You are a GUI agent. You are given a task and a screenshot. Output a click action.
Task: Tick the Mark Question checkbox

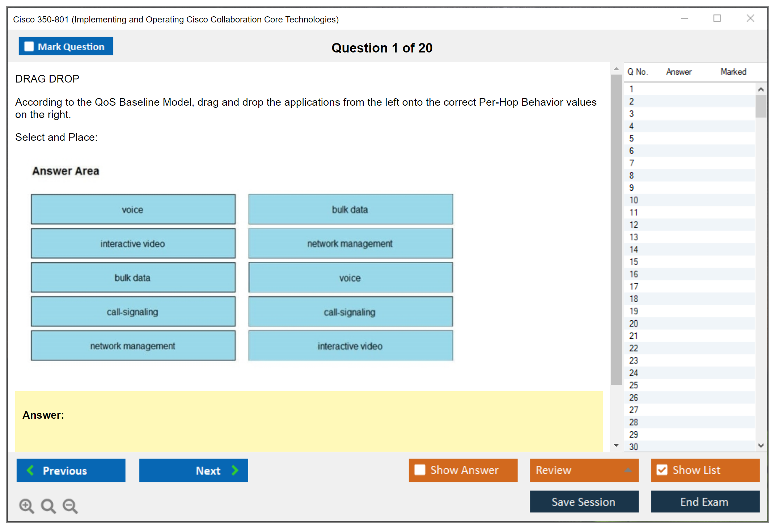pyautogui.click(x=29, y=47)
